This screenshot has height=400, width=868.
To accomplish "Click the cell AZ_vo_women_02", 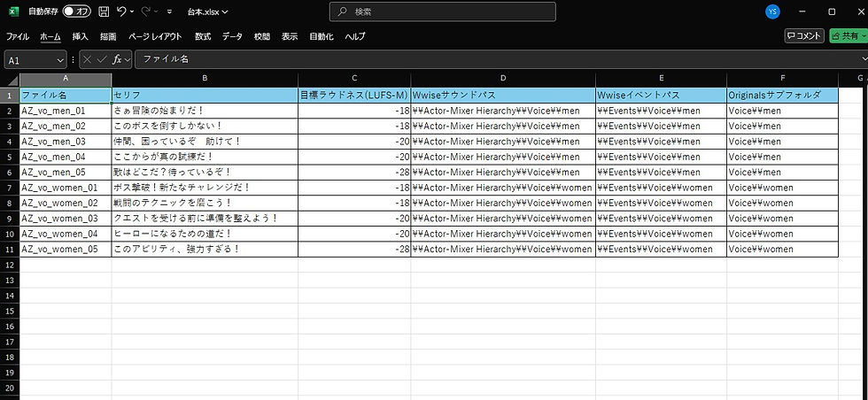I will 66,203.
